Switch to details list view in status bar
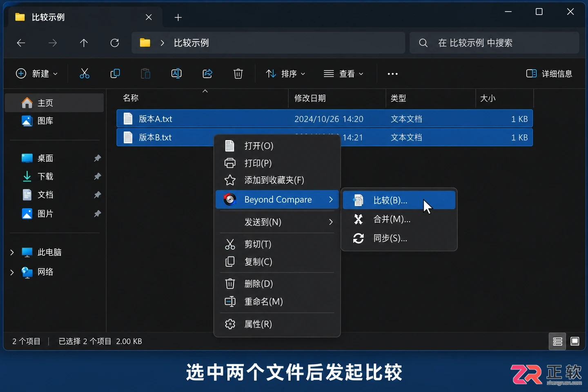 coord(557,341)
